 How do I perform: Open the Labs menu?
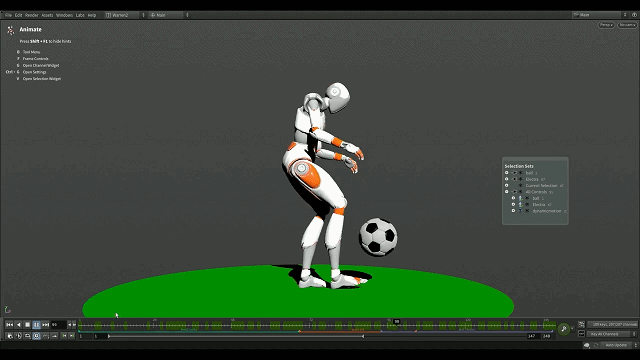(80, 15)
